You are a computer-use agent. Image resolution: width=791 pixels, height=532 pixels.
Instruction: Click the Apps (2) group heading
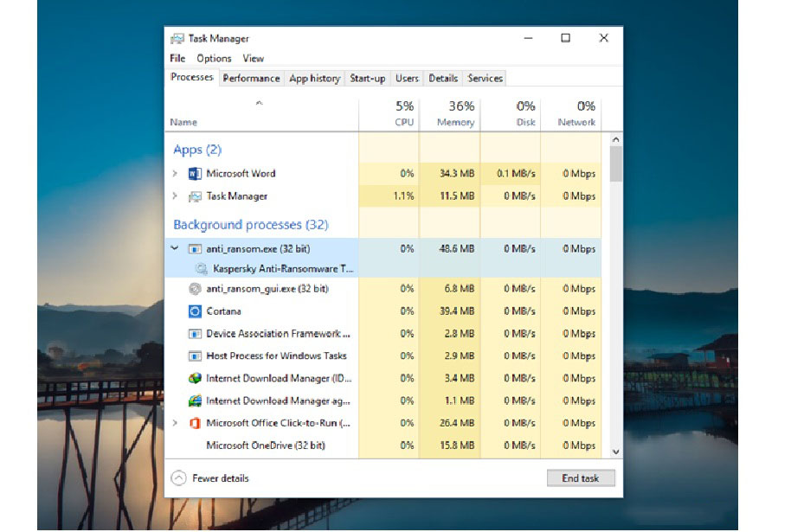pos(197,150)
